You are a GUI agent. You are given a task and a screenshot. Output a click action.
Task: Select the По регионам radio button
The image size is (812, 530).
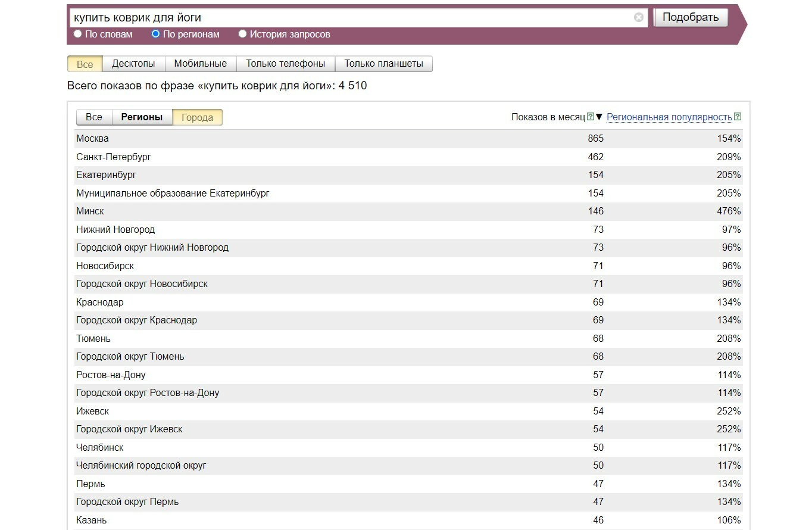(155, 34)
